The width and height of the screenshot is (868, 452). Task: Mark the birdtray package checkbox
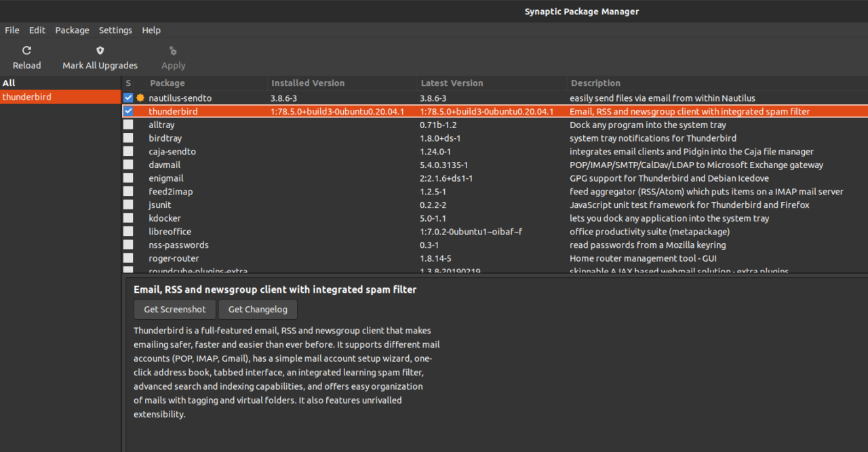click(128, 138)
